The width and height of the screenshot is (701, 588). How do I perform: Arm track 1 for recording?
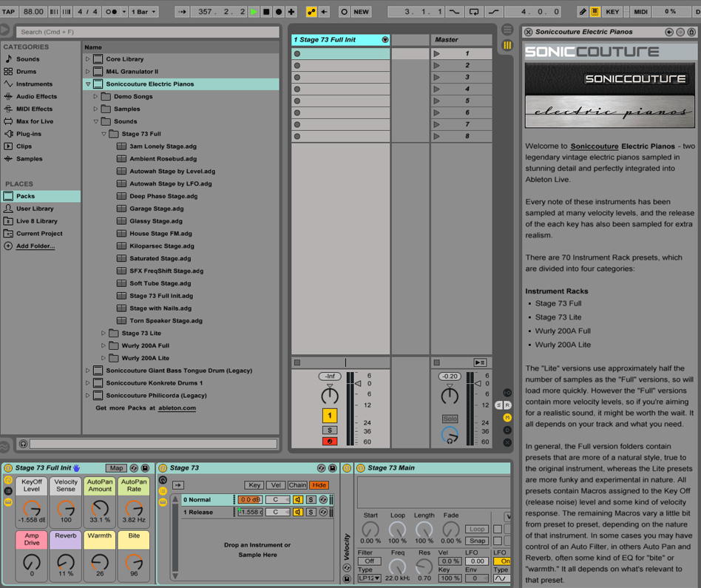(x=330, y=442)
